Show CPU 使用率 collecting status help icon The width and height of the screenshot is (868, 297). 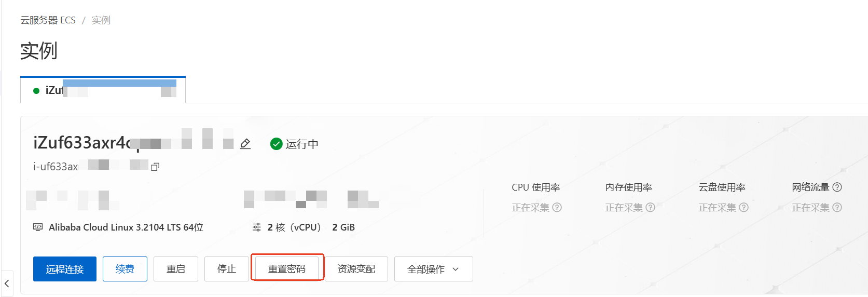coord(557,208)
